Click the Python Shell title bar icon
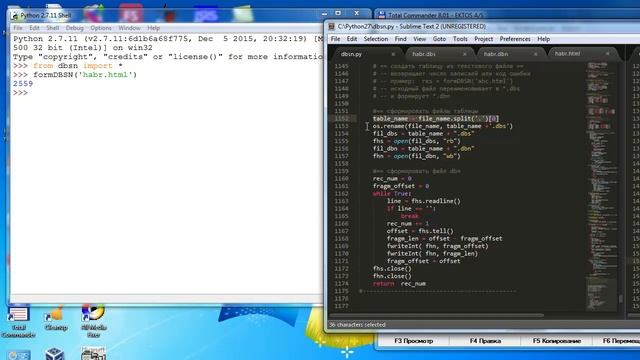The height and width of the screenshot is (360, 640). tap(15, 16)
